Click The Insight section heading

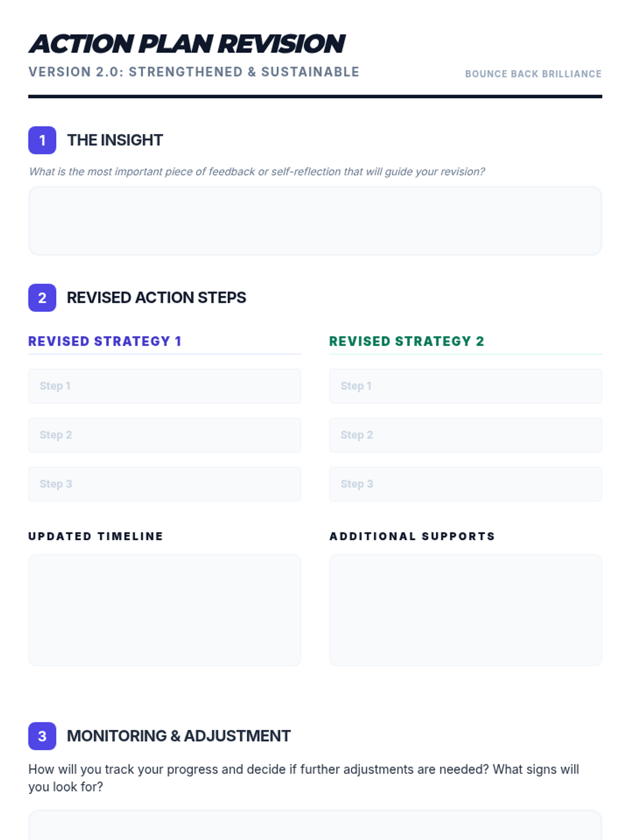click(115, 140)
